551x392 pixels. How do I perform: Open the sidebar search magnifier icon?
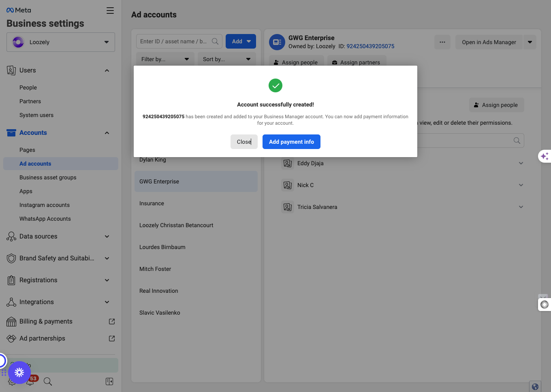point(48,381)
